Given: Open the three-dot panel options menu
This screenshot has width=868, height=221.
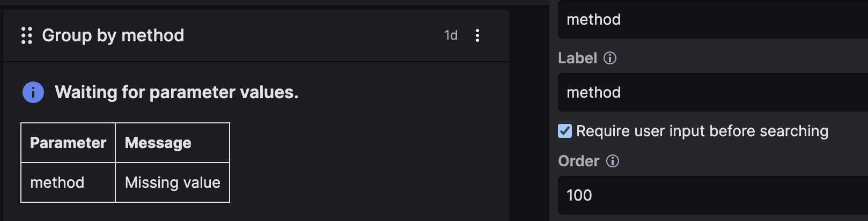Looking at the screenshot, I should [477, 35].
